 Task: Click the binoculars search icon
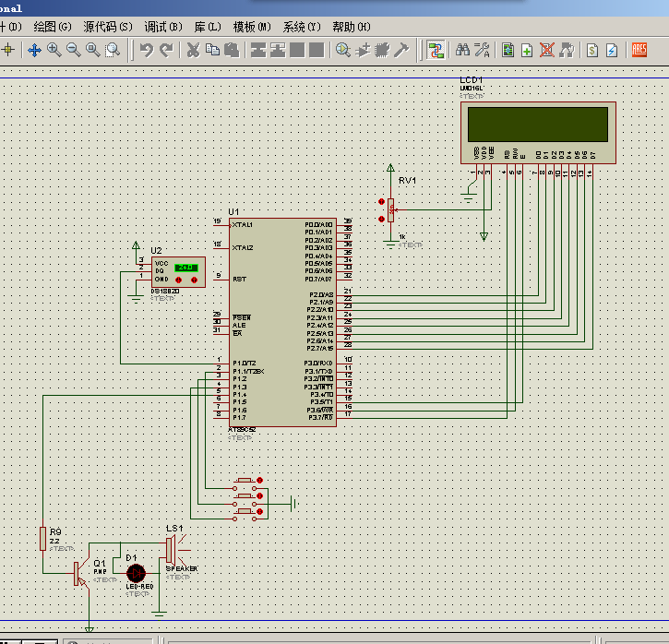point(462,51)
